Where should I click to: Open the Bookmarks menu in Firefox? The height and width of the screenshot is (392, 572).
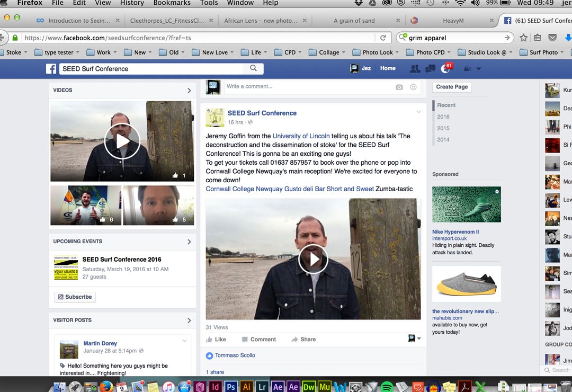[172, 3]
